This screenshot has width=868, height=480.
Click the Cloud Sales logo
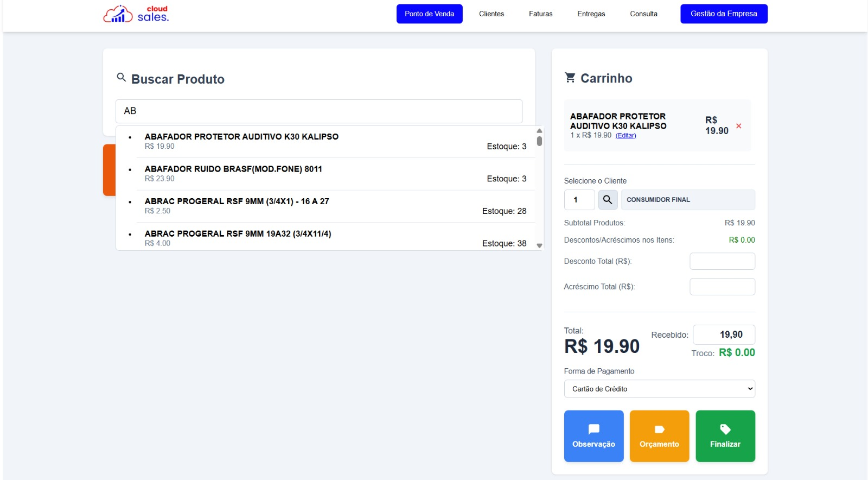click(136, 14)
